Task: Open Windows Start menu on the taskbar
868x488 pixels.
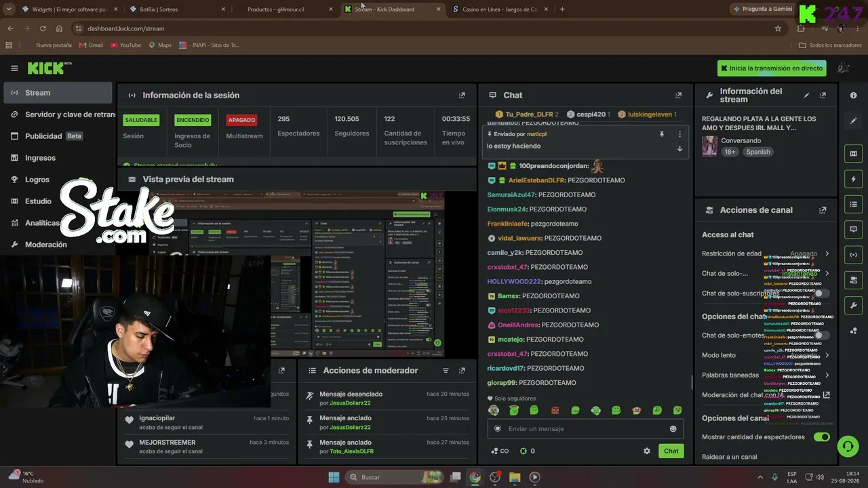Action: point(334,477)
